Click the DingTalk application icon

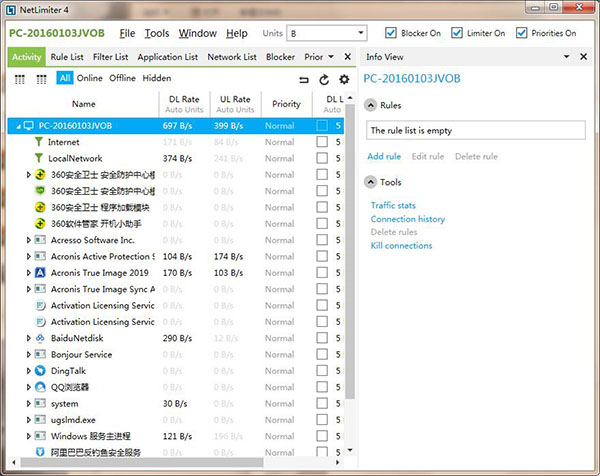40,370
